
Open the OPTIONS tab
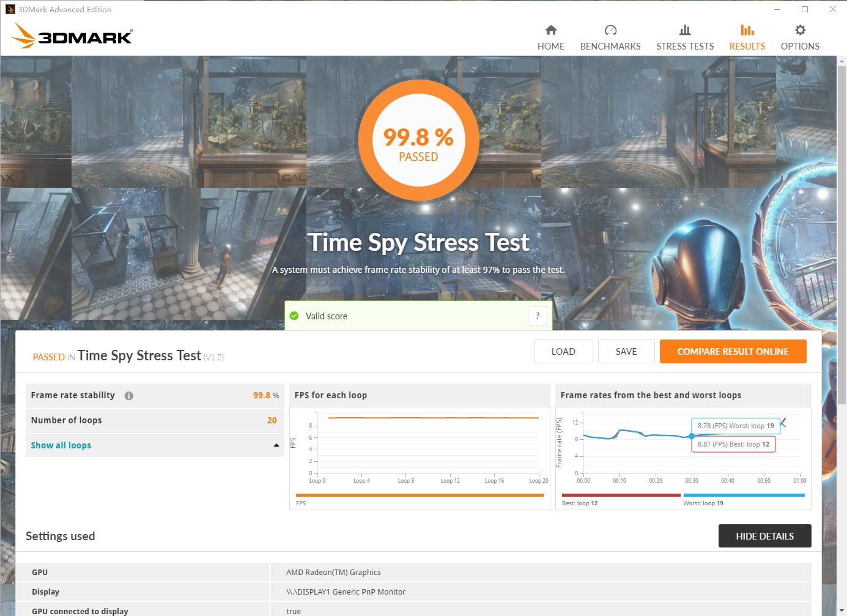800,46
